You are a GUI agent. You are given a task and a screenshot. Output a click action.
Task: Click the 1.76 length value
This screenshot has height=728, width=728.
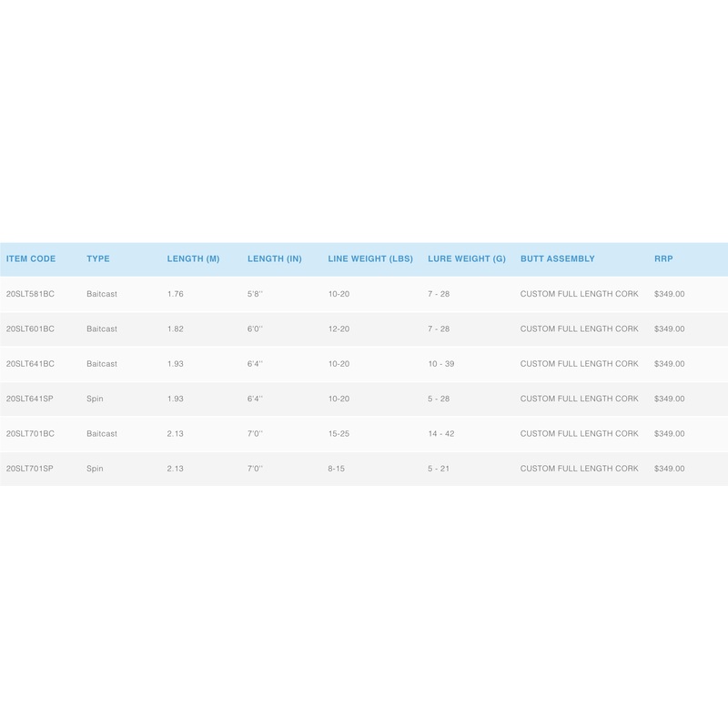[176, 294]
